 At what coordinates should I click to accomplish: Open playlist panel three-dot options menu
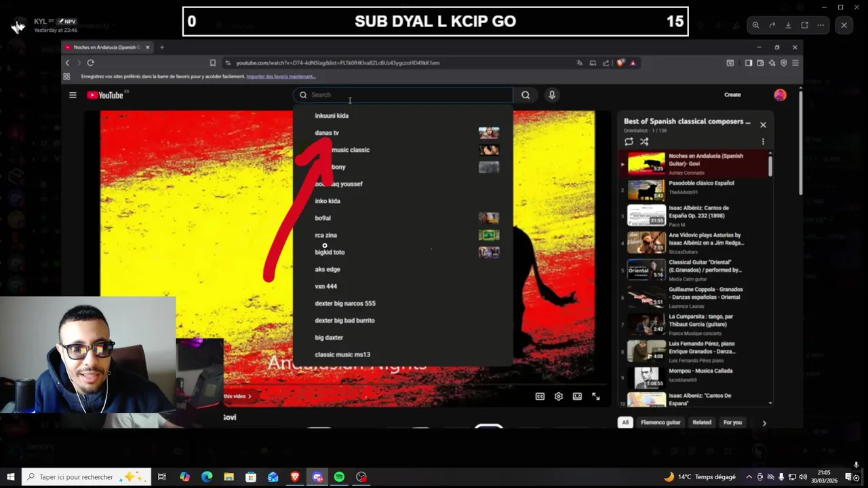pyautogui.click(x=763, y=142)
